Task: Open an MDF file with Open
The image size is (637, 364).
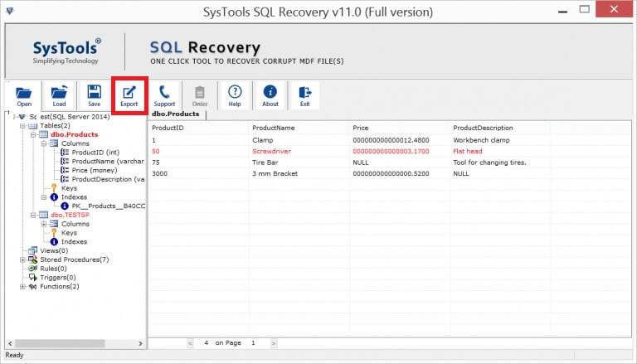Action: point(23,96)
